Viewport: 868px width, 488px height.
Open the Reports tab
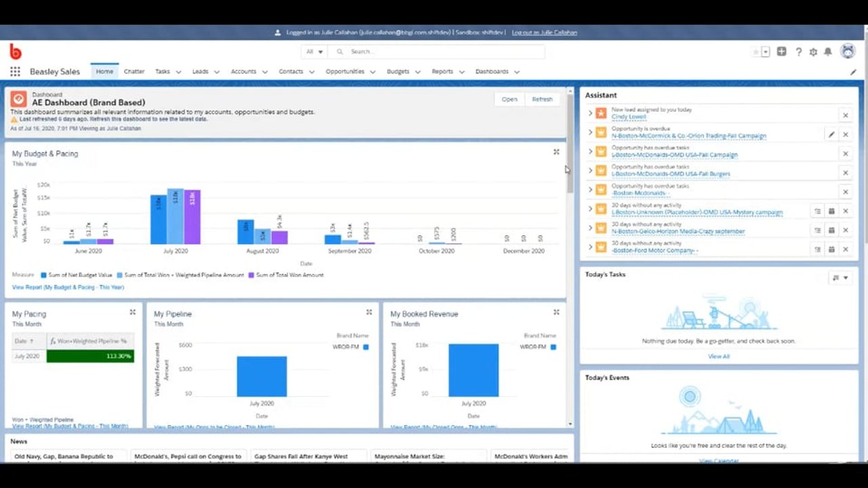click(x=442, y=71)
